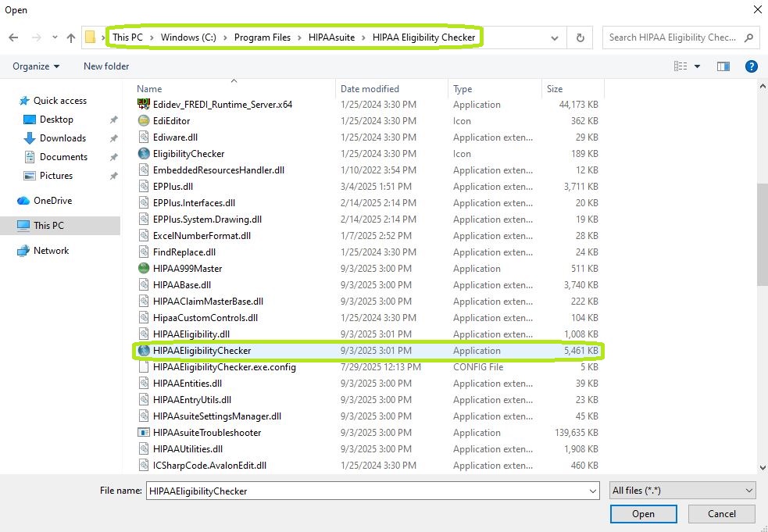Click the Back navigation arrow

click(x=14, y=37)
